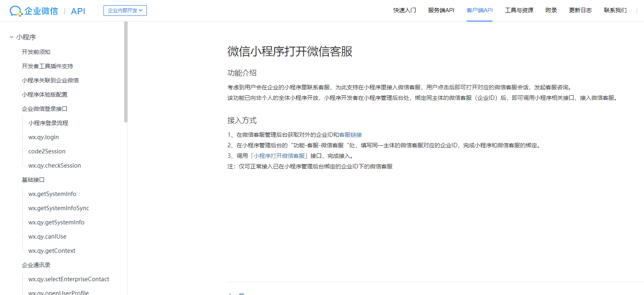The height and width of the screenshot is (295, 644).
Task: Open the wx.getSystemInfoSync sidebar entry
Action: click(x=58, y=208)
